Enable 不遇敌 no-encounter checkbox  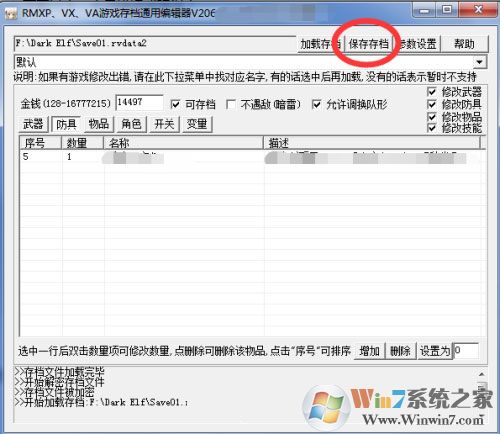[x=231, y=105]
